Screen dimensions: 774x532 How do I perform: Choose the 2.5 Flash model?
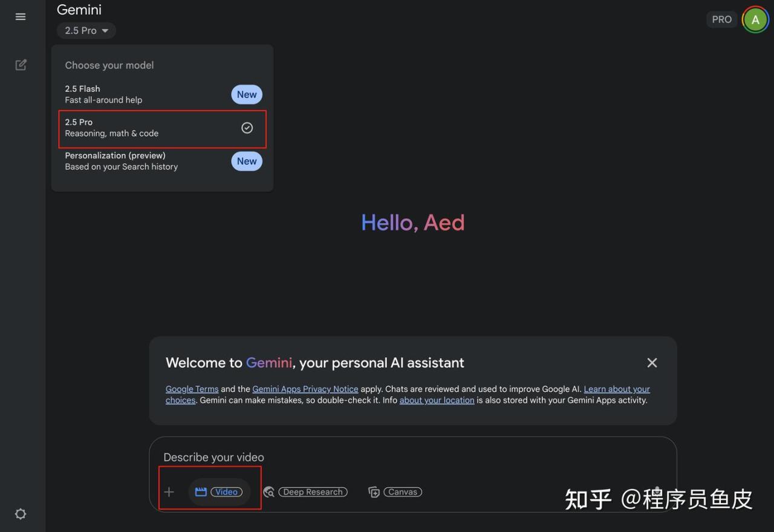(x=163, y=94)
